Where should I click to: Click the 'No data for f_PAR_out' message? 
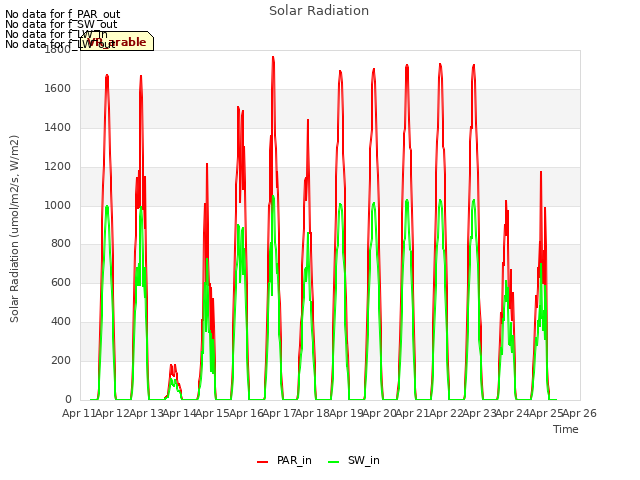[62, 14]
